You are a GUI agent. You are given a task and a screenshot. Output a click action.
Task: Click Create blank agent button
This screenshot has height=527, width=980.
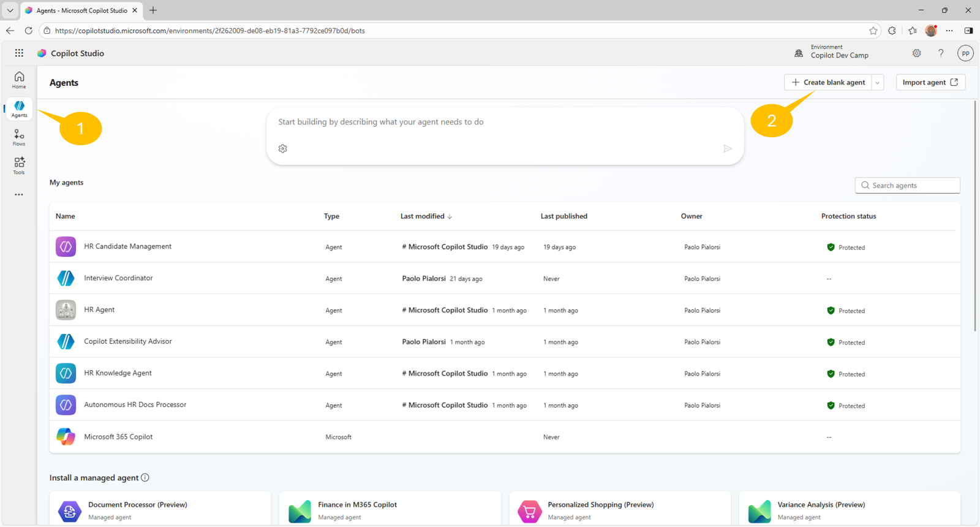(x=828, y=82)
